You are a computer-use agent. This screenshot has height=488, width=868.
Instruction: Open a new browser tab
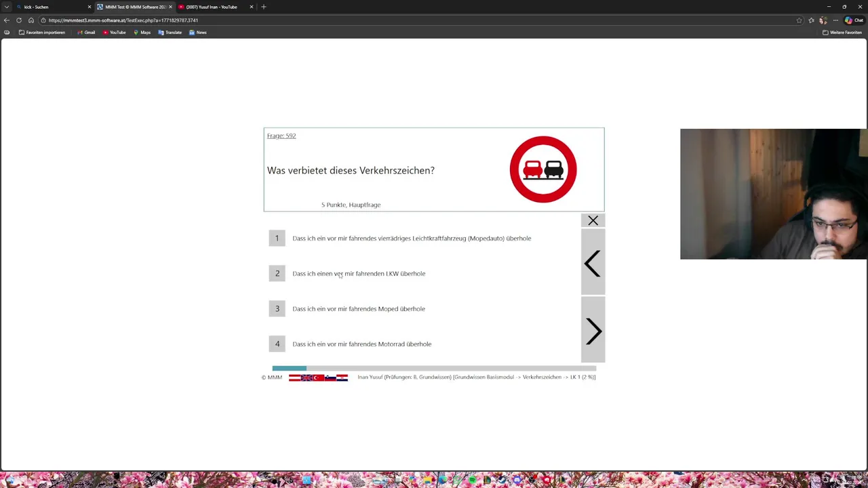[x=264, y=7]
